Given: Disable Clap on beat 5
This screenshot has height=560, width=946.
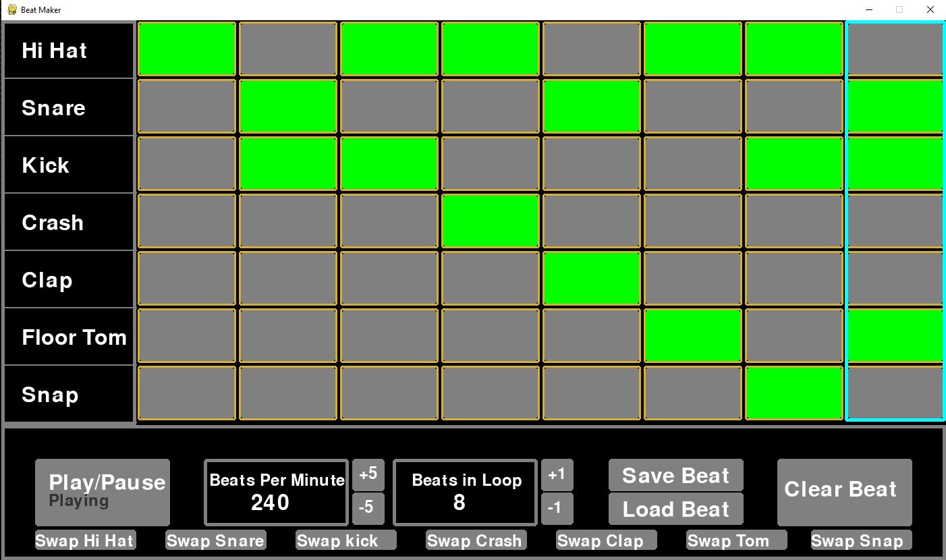Looking at the screenshot, I should pos(592,279).
